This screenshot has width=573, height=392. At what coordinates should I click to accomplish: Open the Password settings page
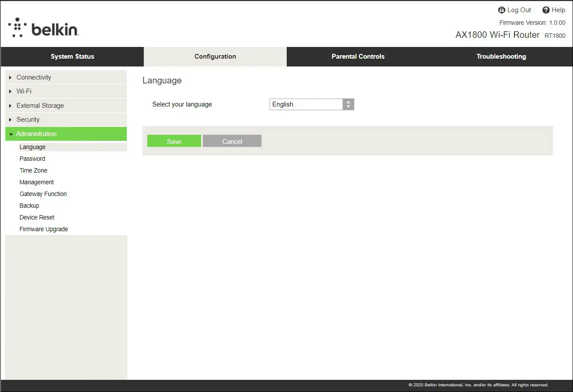click(x=32, y=159)
